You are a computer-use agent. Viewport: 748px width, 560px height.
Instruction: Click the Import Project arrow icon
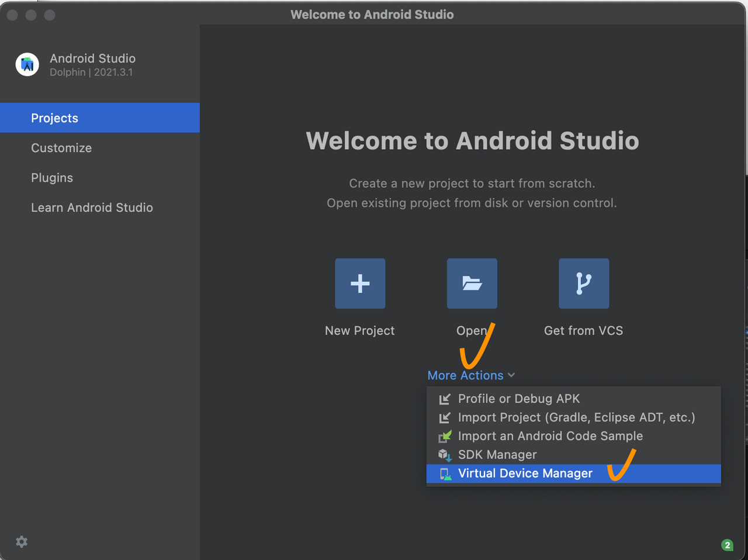point(445,417)
